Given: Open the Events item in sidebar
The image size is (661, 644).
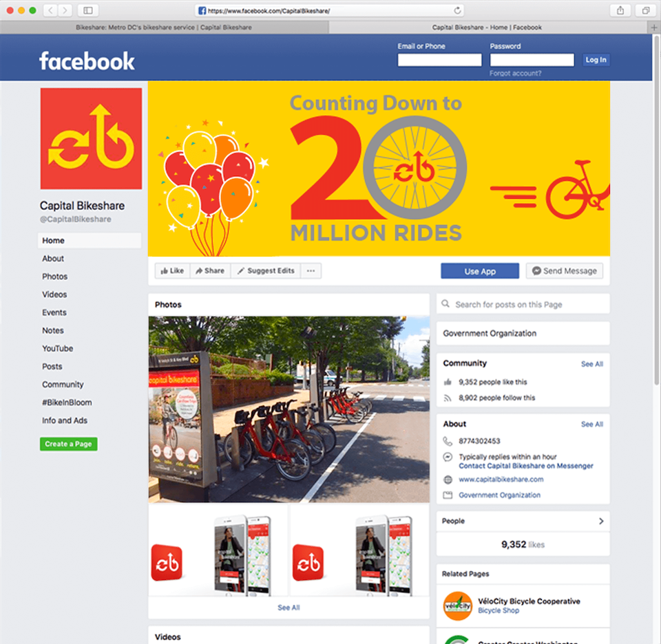Looking at the screenshot, I should (x=54, y=312).
